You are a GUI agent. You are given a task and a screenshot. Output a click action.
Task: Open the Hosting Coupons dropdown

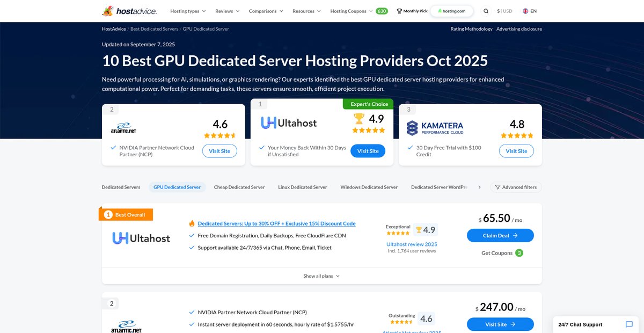[x=352, y=11]
